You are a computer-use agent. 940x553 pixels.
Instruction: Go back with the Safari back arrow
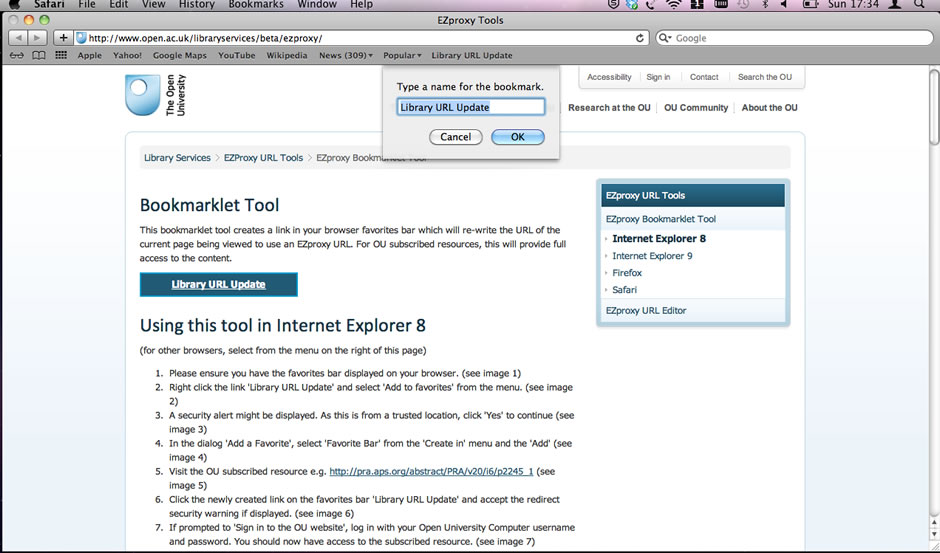(17, 38)
